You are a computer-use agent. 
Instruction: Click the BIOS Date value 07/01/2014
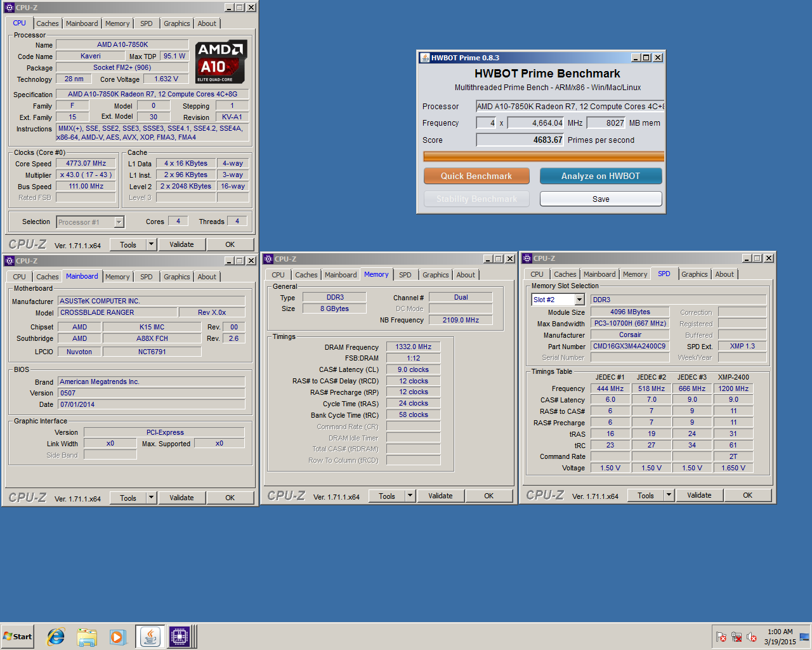pos(152,404)
